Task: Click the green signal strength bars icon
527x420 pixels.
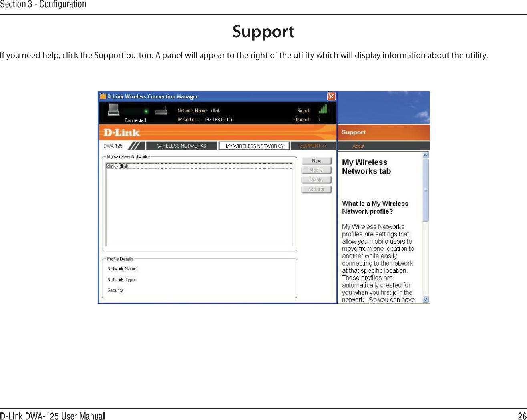Action: pos(323,109)
